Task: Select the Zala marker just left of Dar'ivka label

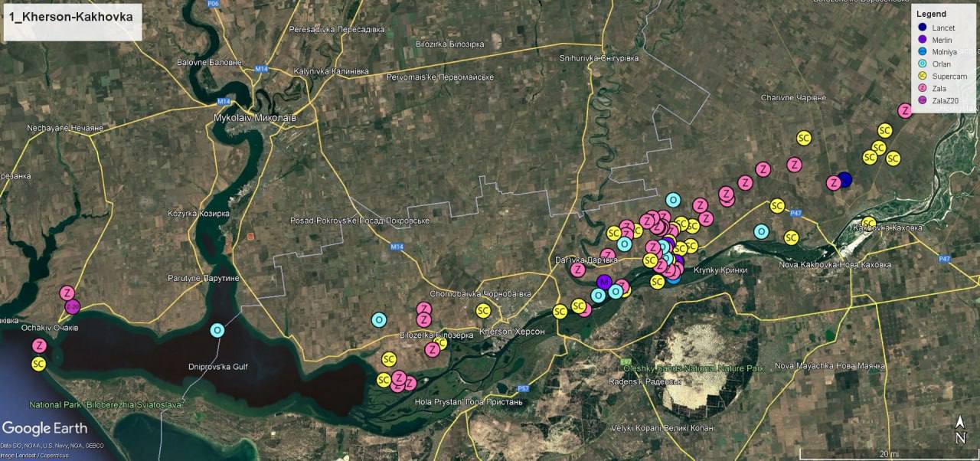Action: 578,270
